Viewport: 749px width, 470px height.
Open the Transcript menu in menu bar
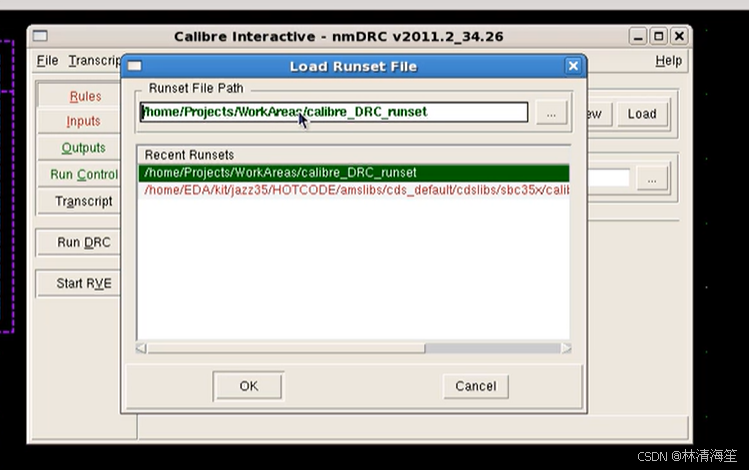(x=94, y=61)
